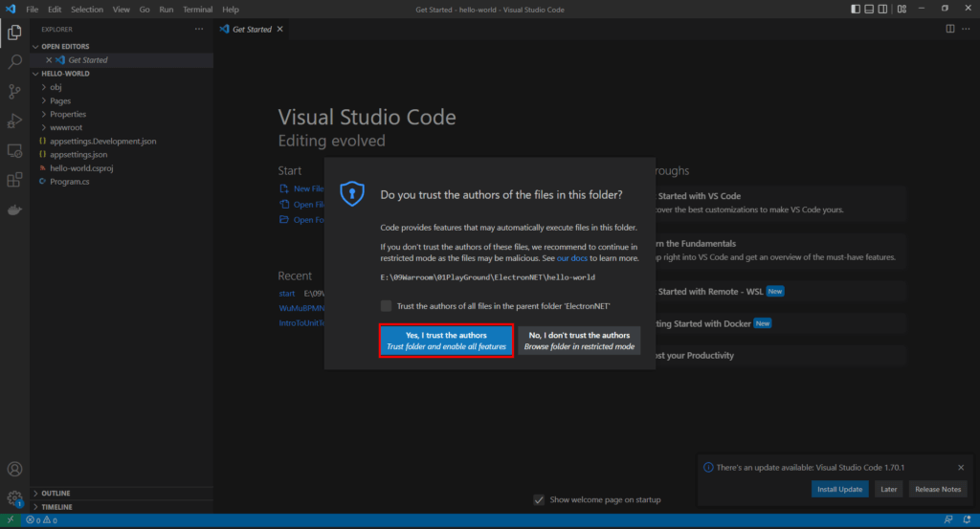Collapse the Open Editors section
The width and height of the screenshot is (980, 529).
[x=122, y=46]
